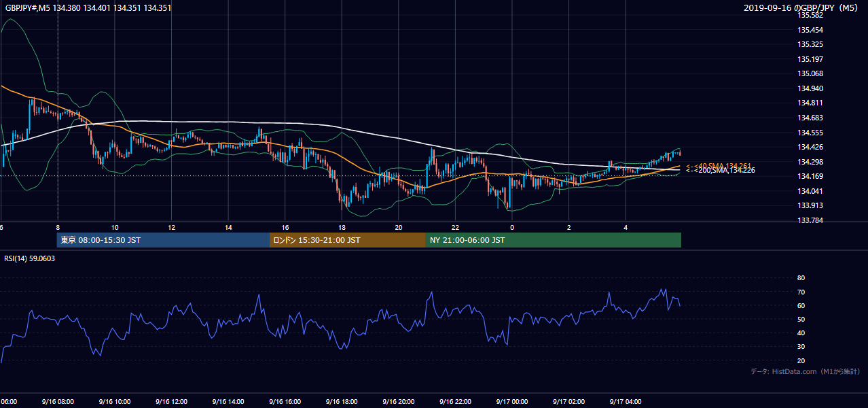Click price axis label 134.555
868x408 pixels.
coord(811,133)
